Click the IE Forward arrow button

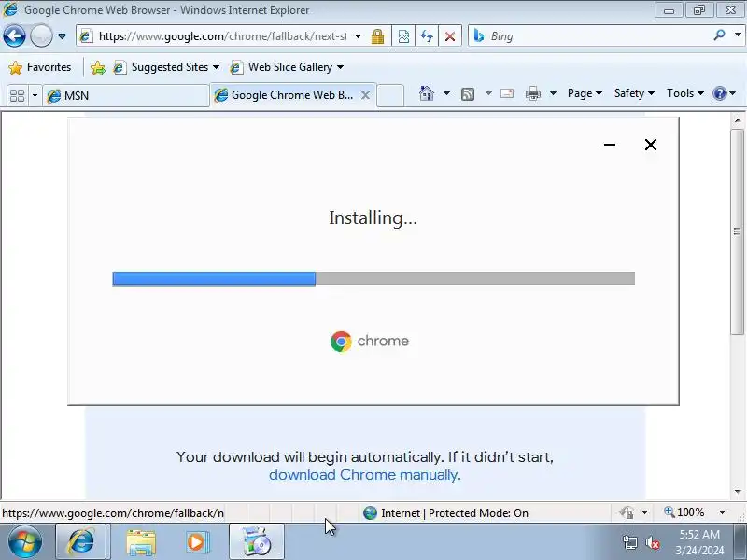pyautogui.click(x=41, y=35)
